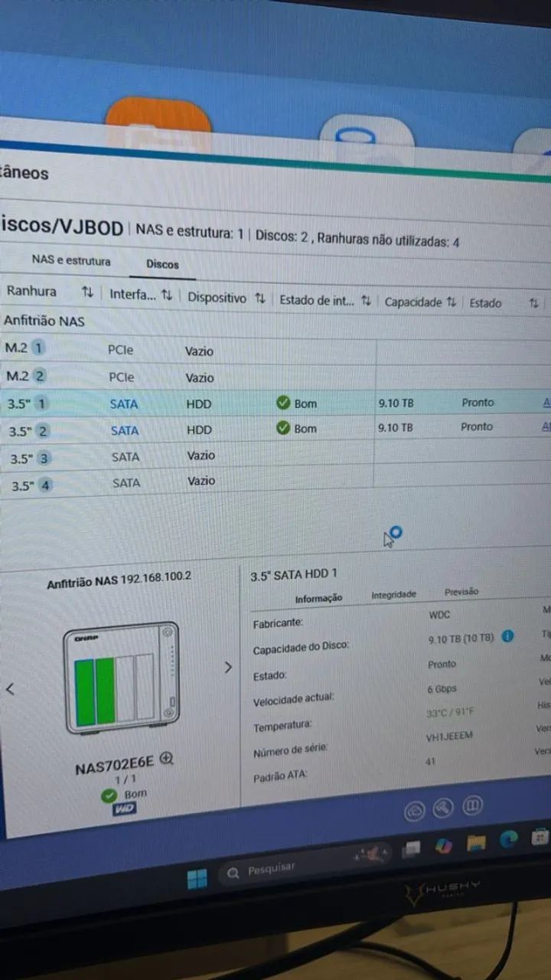Image resolution: width=551 pixels, height=980 pixels.
Task: Open the Windows Start menu
Action: 197,878
